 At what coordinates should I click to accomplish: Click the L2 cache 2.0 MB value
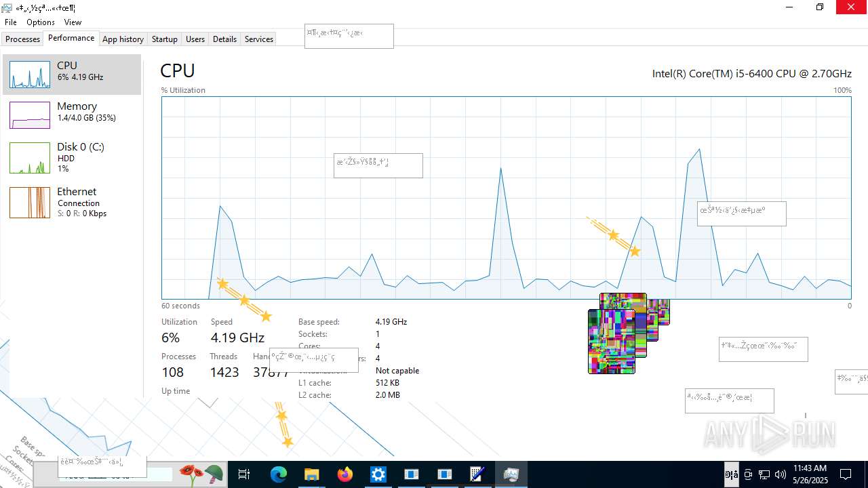point(388,395)
